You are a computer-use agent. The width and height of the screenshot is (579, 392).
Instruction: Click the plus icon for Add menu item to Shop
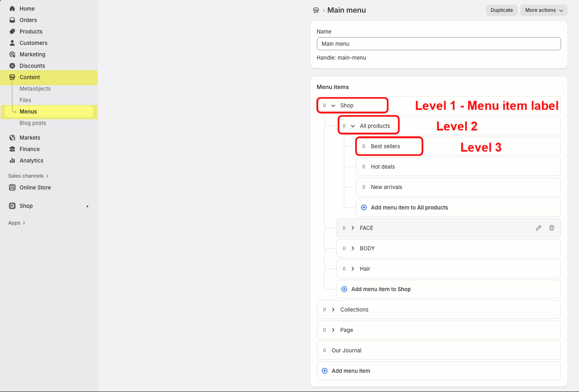click(344, 289)
